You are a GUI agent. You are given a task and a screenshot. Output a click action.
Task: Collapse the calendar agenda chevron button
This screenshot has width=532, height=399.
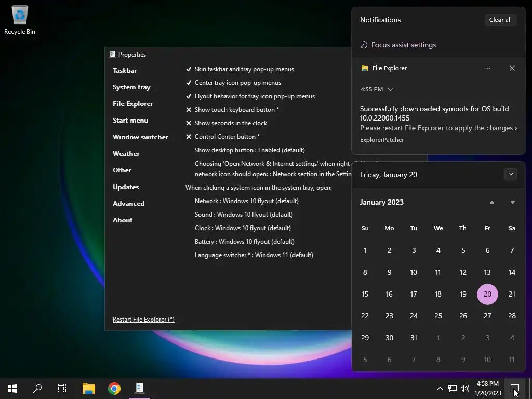[x=511, y=175]
